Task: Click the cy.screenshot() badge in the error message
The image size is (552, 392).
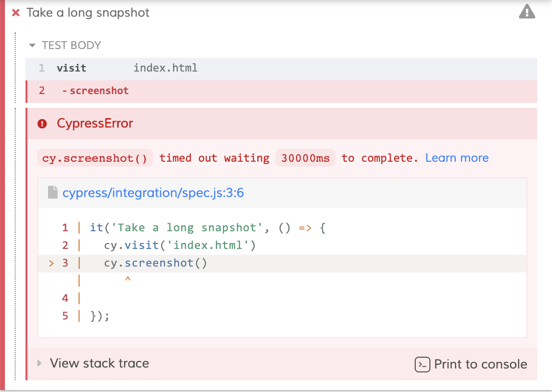Action: (x=95, y=158)
